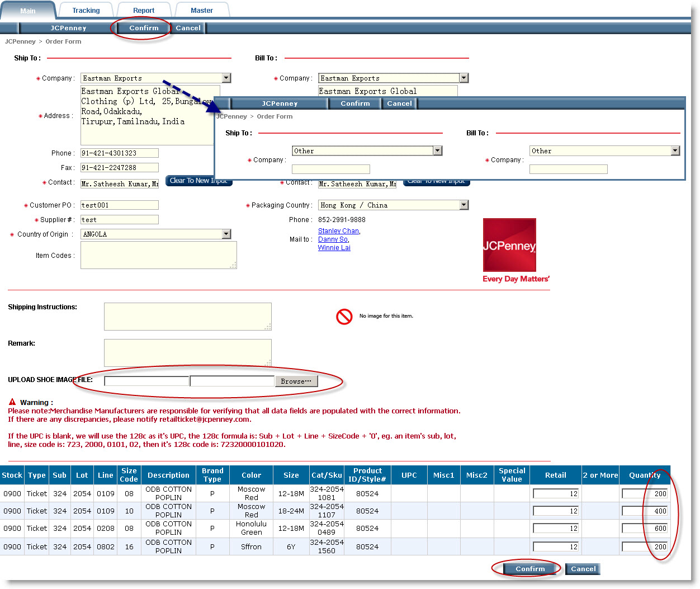Click JCPenney in the inset popup bar

(280, 103)
